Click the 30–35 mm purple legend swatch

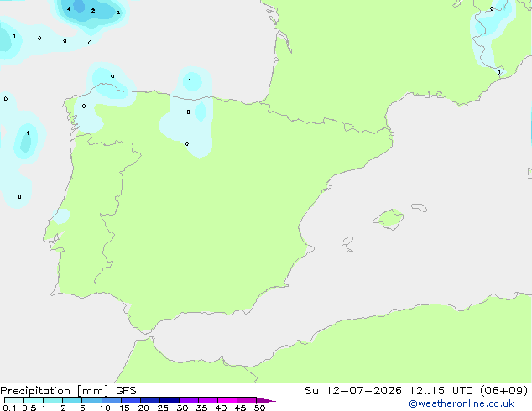coord(189,400)
